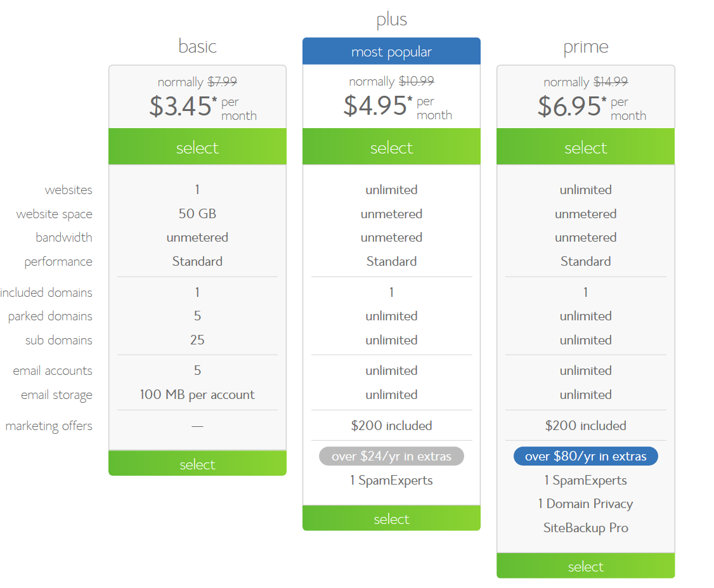Click the struck-through $14.99 normal price

[x=611, y=82]
